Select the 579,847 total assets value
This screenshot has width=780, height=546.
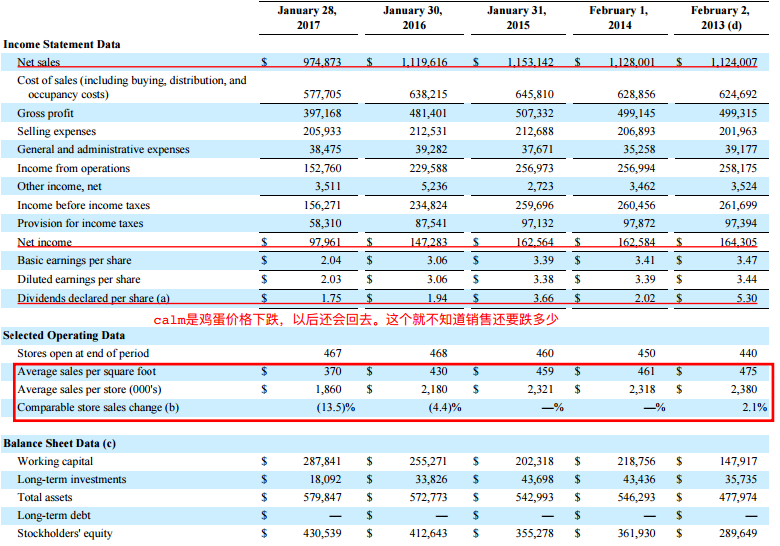tap(322, 497)
